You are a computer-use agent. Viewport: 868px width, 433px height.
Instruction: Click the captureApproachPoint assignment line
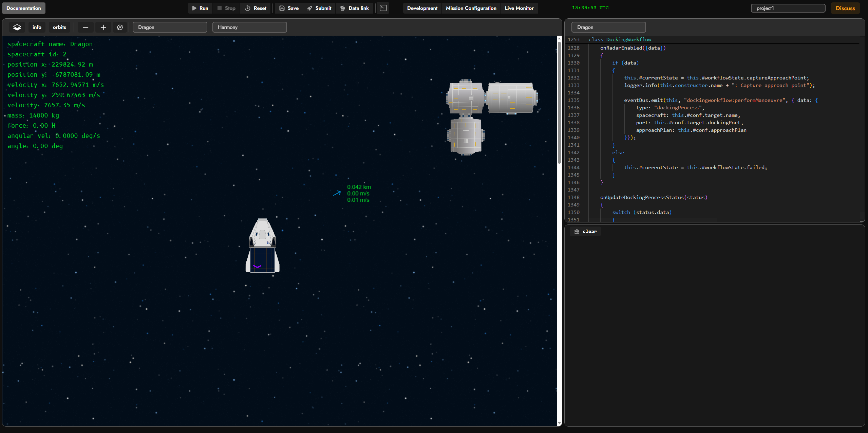[717, 78]
